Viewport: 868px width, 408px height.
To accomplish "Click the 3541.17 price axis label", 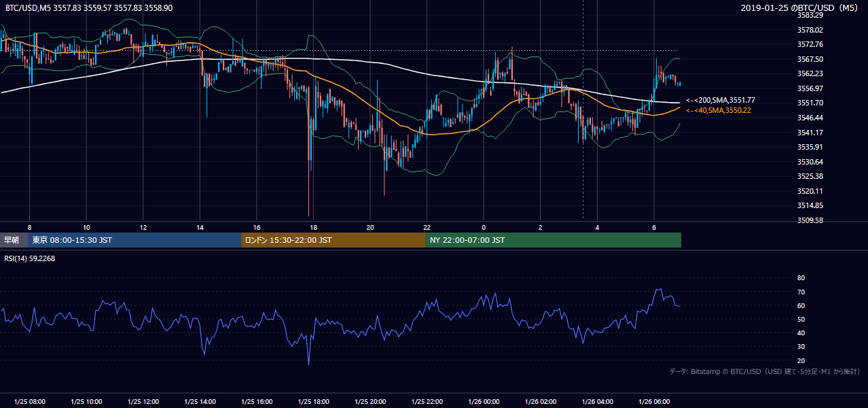I will click(x=811, y=133).
